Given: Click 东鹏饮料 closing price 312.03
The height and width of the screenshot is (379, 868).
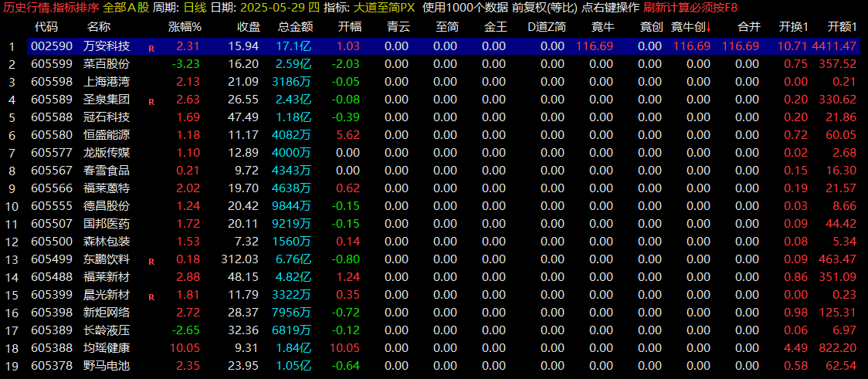Looking at the screenshot, I should pyautogui.click(x=239, y=259).
